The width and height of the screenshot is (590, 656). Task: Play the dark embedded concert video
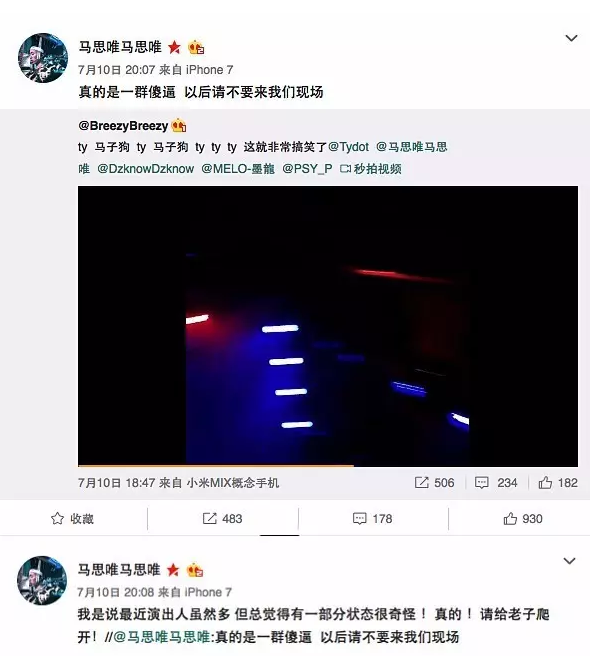328,326
